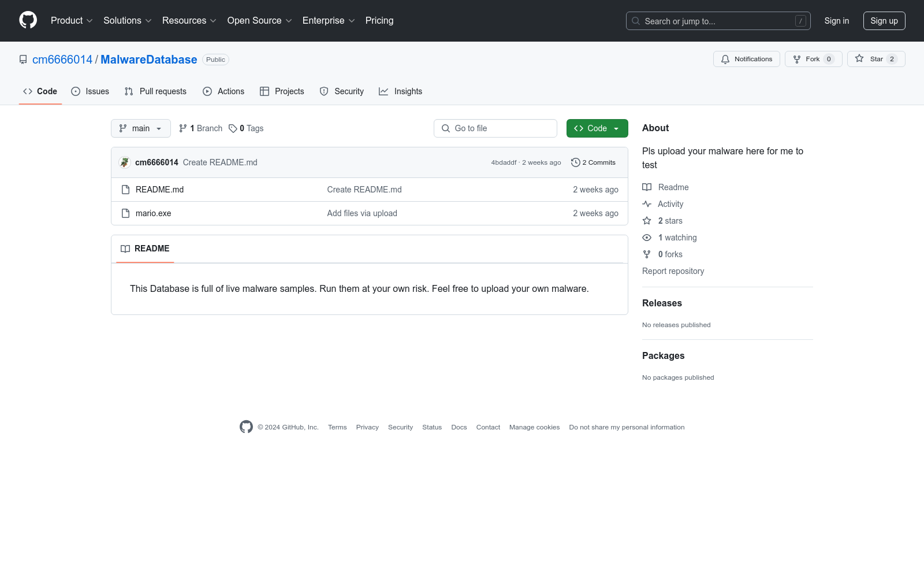Expand the Enterprise menu
The height and width of the screenshot is (578, 924).
coord(329,20)
